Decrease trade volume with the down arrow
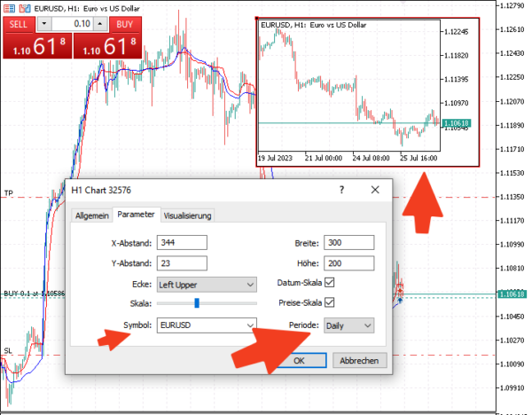This screenshot has width=532, height=415. coord(44,24)
